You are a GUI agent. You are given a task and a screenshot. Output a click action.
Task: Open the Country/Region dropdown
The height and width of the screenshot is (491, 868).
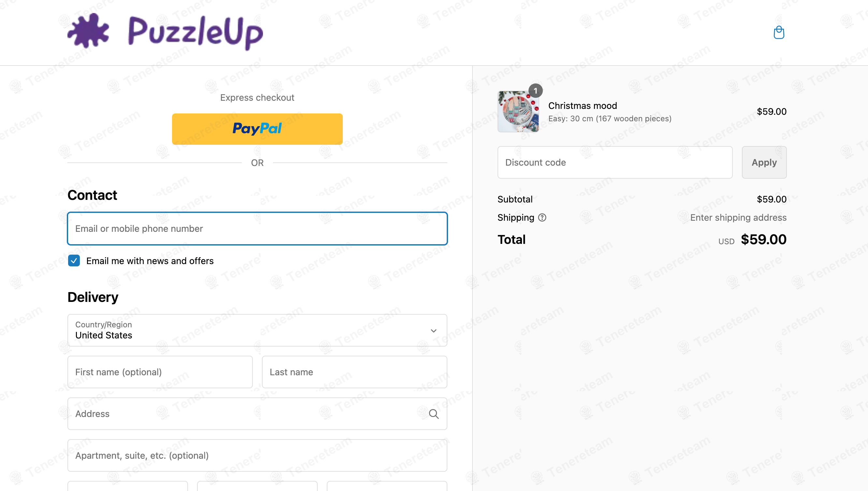point(257,330)
